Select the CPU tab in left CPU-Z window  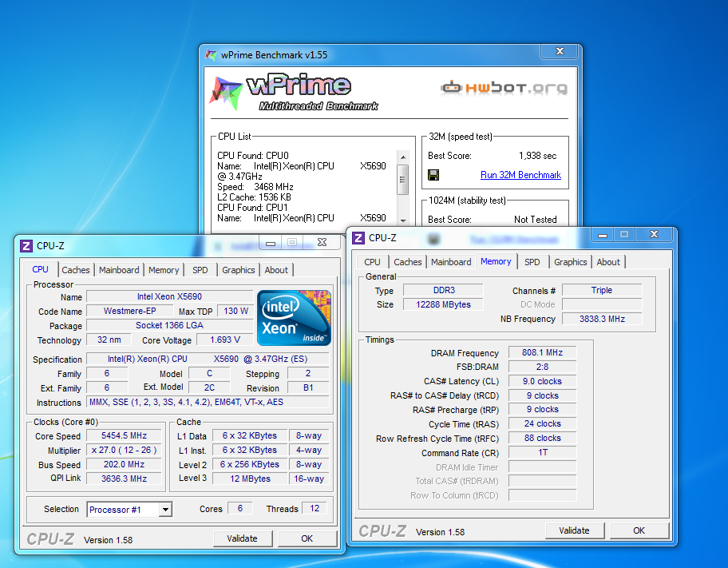[41, 269]
